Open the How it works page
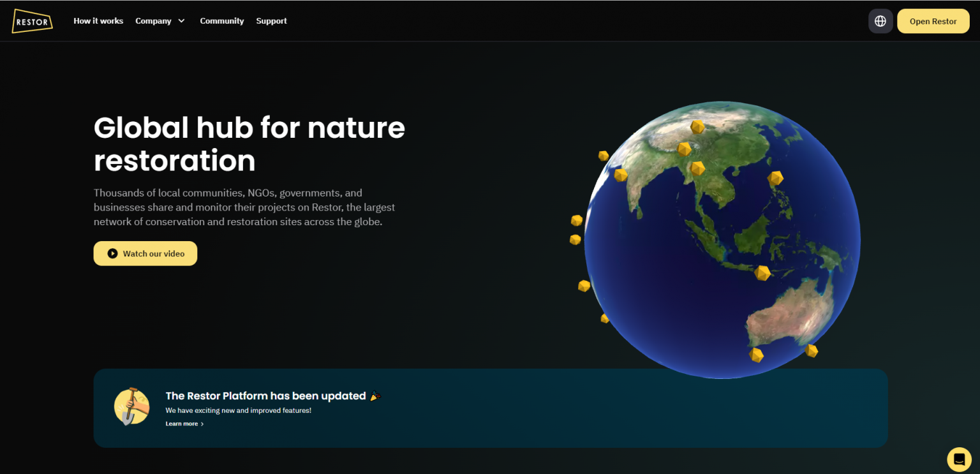The height and width of the screenshot is (474, 980). pyautogui.click(x=98, y=21)
